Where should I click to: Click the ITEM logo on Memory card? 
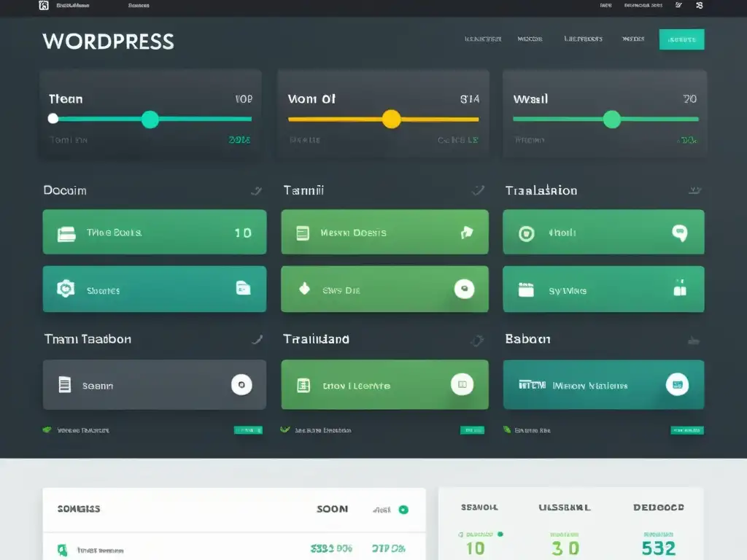[532, 384]
